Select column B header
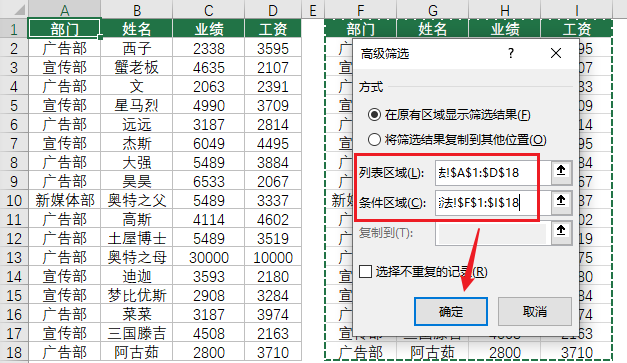 [137, 9]
